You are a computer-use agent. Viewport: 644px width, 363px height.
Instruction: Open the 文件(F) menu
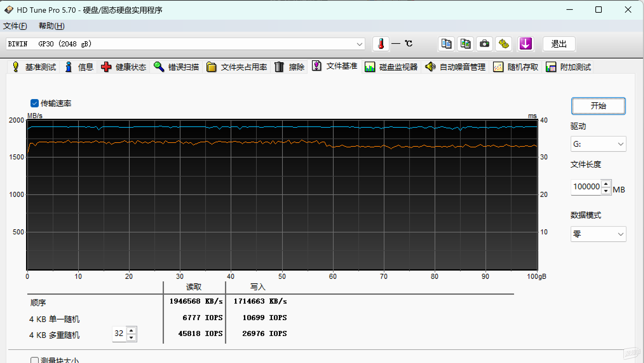pyautogui.click(x=15, y=26)
